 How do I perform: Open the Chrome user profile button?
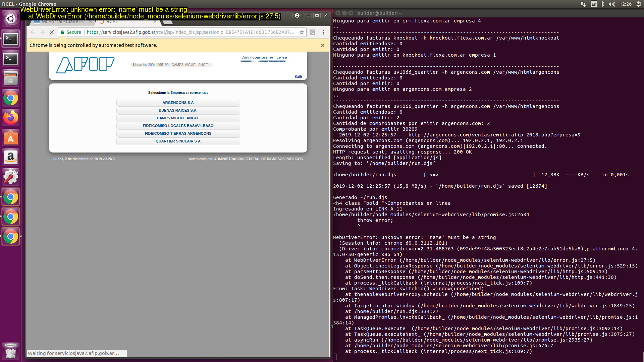pyautogui.click(x=297, y=15)
